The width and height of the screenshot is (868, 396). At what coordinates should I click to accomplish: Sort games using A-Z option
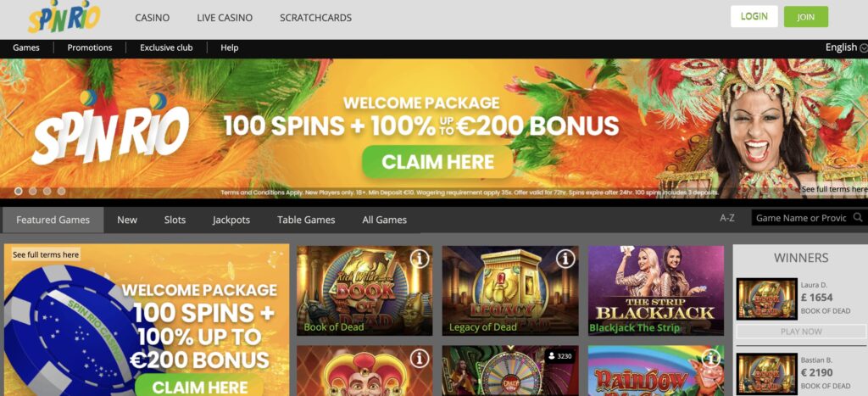(727, 218)
